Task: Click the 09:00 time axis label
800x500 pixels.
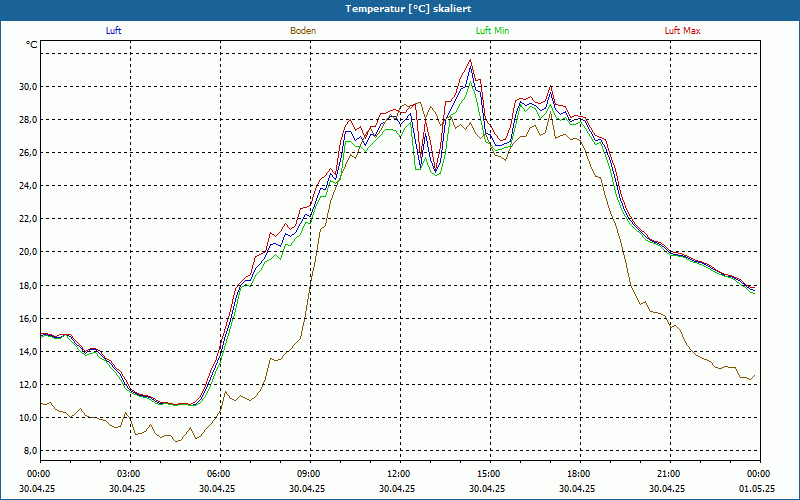Action: coord(307,474)
